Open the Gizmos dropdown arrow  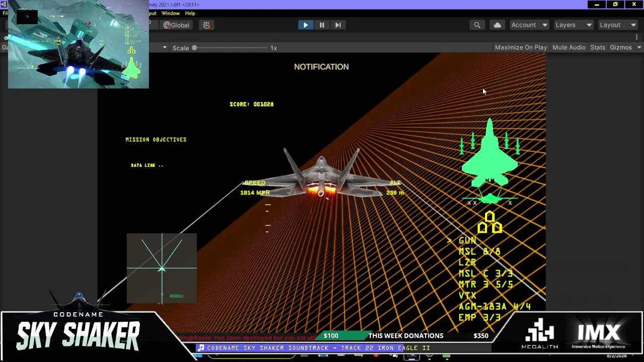coord(639,47)
